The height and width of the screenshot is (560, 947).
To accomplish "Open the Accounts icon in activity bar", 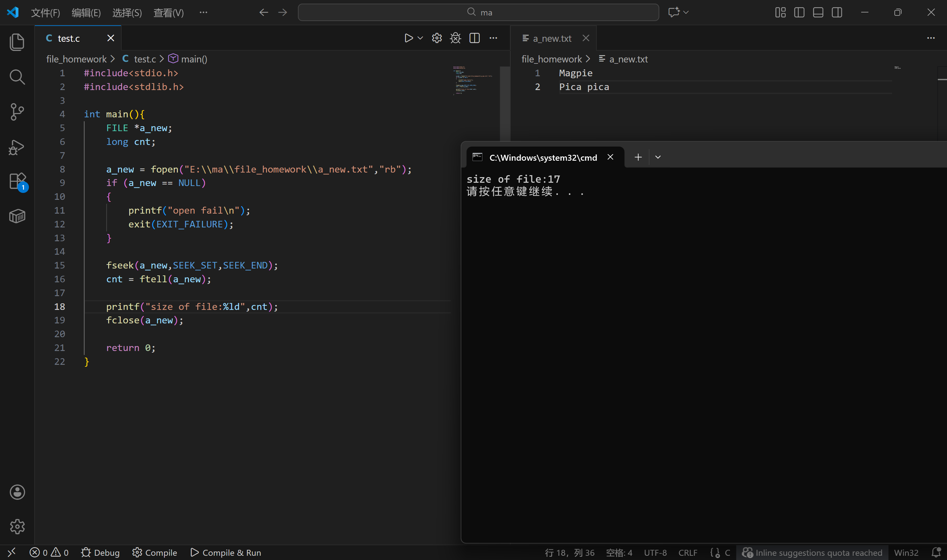I will [x=17, y=492].
